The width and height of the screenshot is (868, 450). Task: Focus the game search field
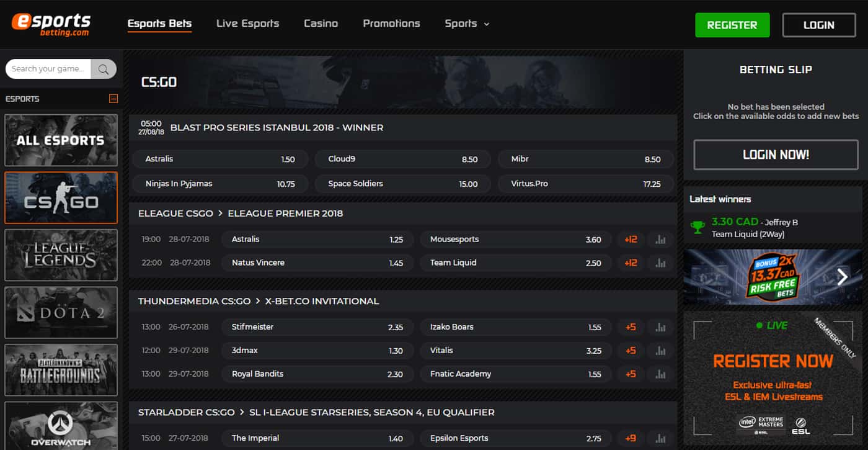click(x=48, y=69)
